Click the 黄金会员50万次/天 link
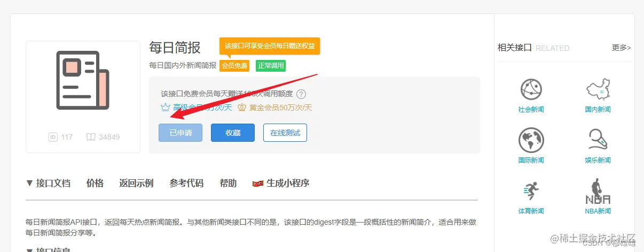The width and height of the screenshot is (644, 252). (x=280, y=107)
